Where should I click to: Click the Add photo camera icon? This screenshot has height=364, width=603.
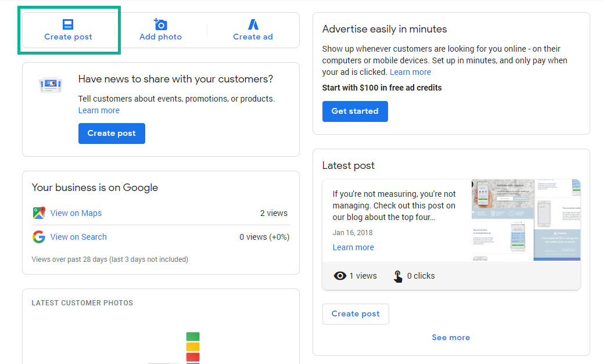(x=160, y=24)
